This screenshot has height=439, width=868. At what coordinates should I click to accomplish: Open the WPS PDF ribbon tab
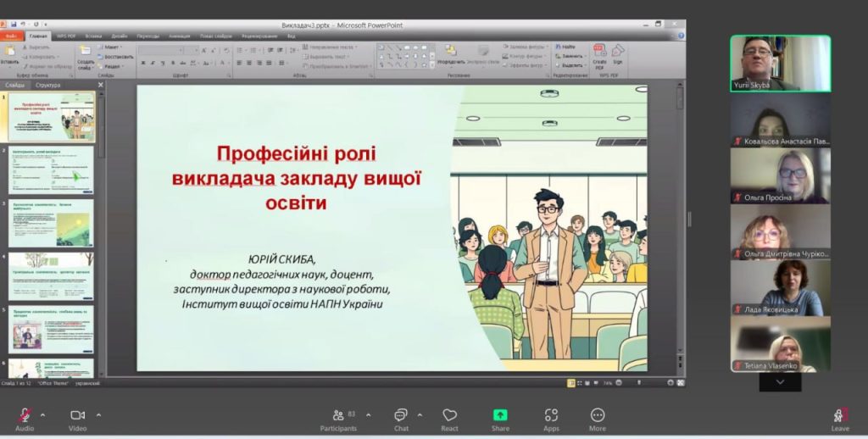[x=66, y=36]
